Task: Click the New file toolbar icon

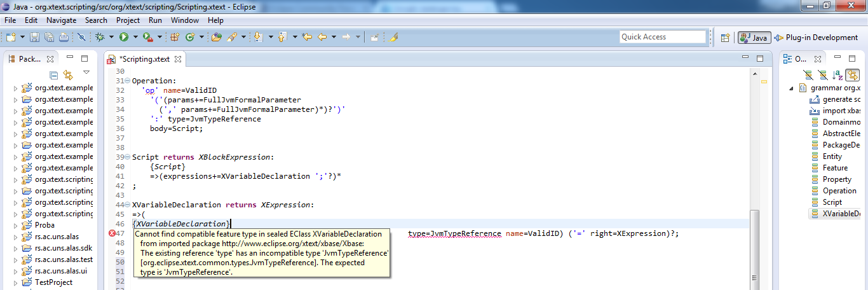Action: (11, 38)
